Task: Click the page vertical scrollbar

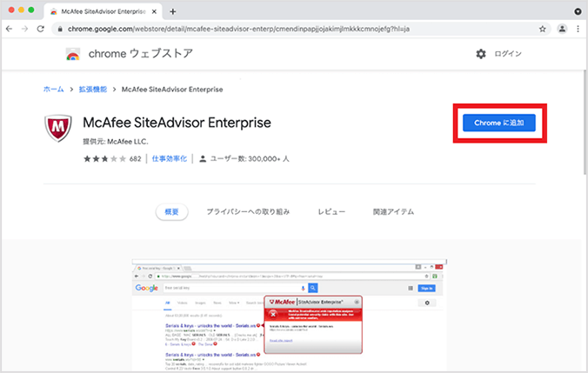Action: [x=585, y=123]
